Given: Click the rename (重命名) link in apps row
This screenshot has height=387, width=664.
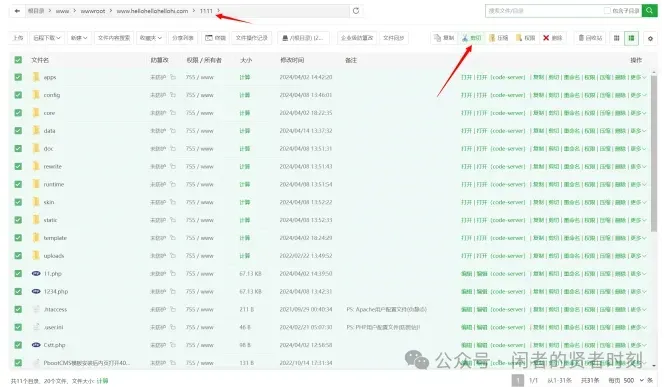Looking at the screenshot, I should pyautogui.click(x=572, y=77).
